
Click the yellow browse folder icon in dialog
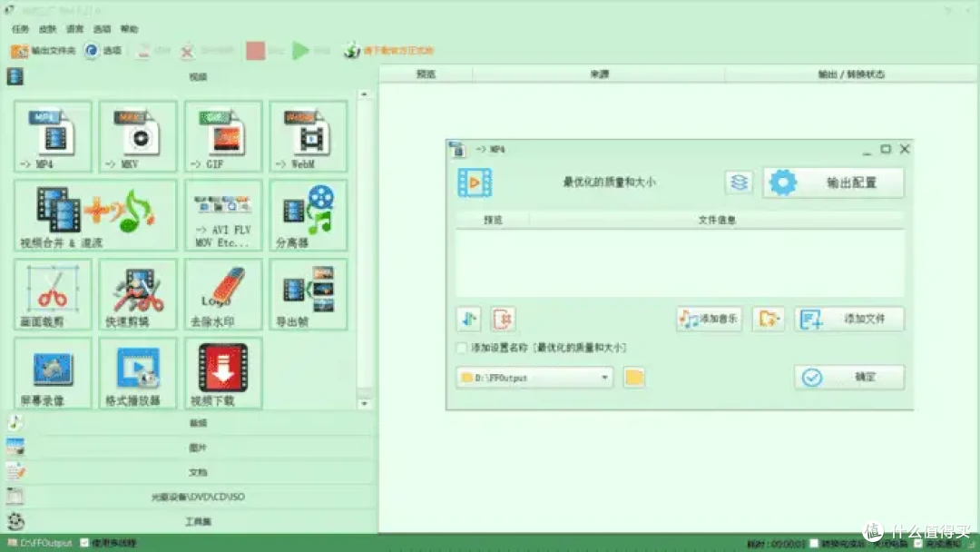pos(633,378)
